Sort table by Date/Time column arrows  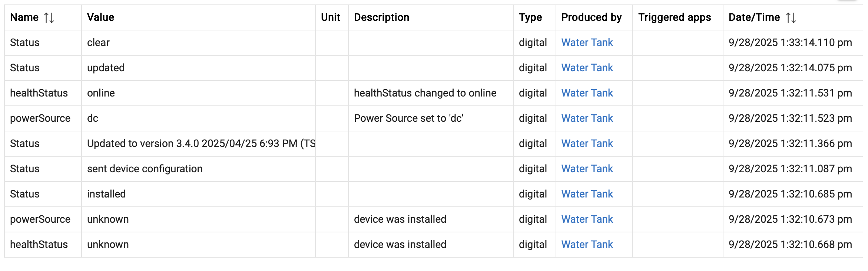[791, 17]
